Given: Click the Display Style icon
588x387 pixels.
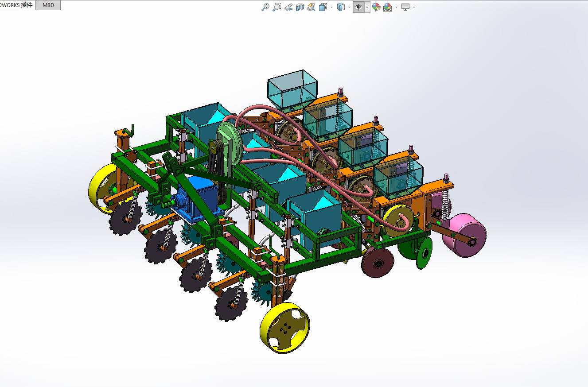Looking at the screenshot, I should pyautogui.click(x=341, y=7).
